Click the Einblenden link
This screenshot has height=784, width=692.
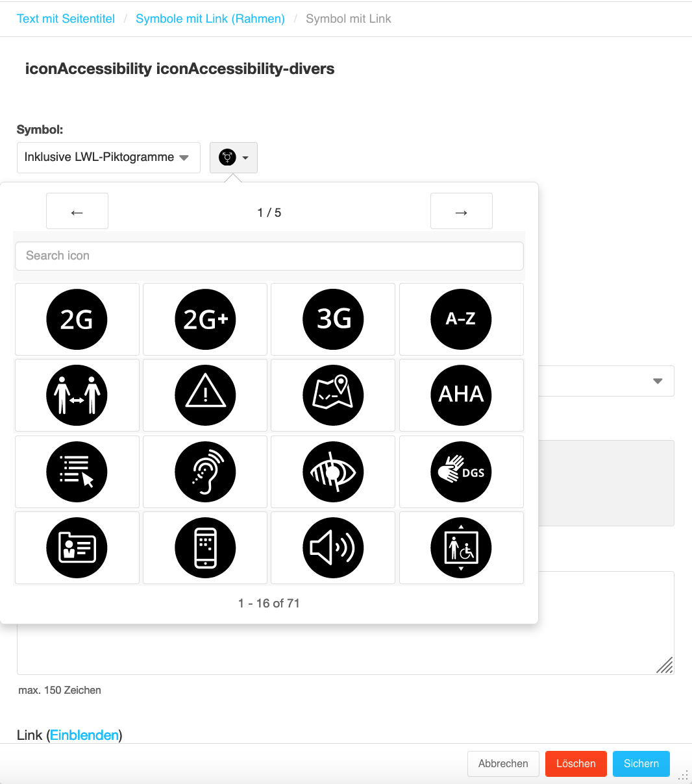(84, 735)
